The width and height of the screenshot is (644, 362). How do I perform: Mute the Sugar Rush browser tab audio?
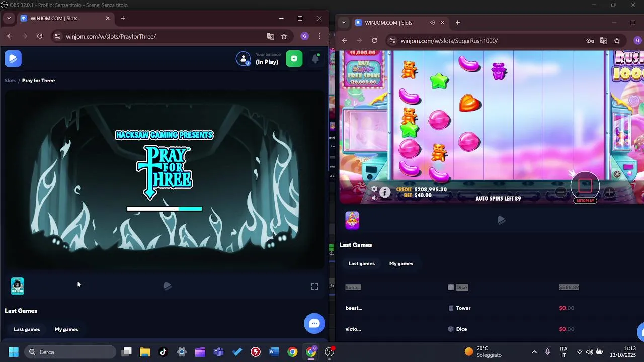[432, 23]
